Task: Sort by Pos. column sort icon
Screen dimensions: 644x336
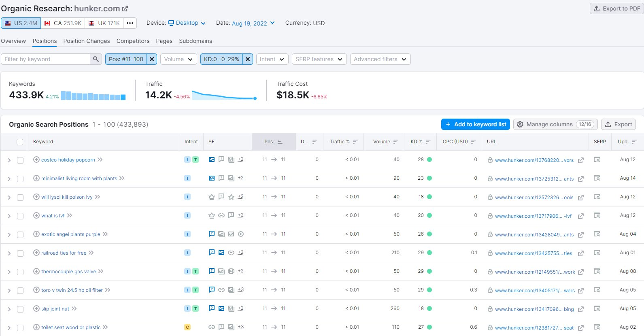Action: pos(280,142)
